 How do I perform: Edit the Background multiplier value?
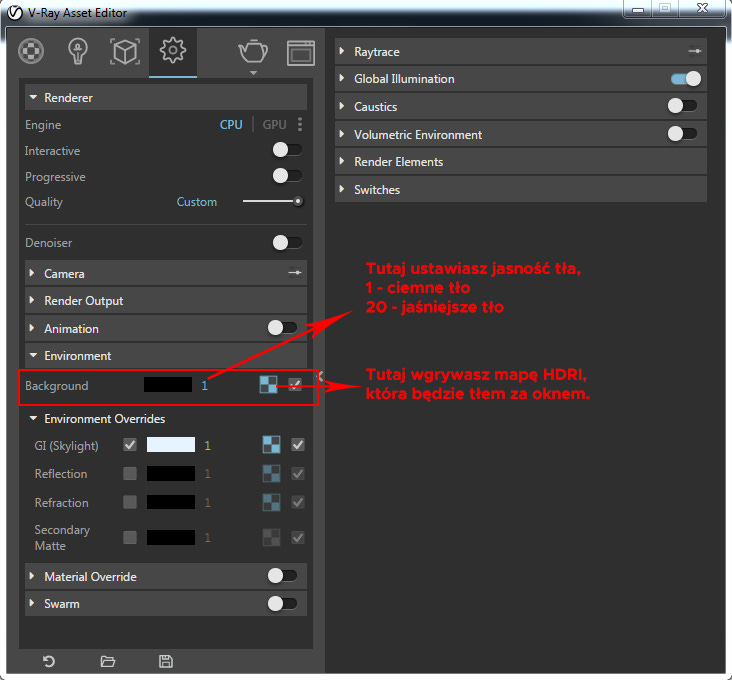(x=204, y=386)
